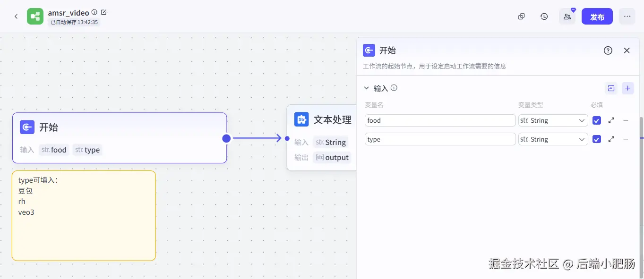Screen dimensions: 644x279
Task: Click the amsr_video title text
Action: pos(69,13)
